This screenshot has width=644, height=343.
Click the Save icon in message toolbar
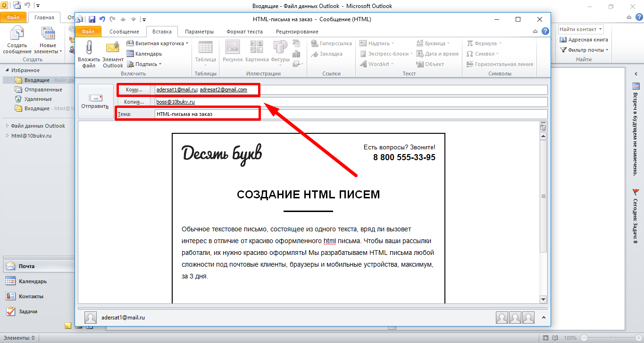tap(92, 19)
